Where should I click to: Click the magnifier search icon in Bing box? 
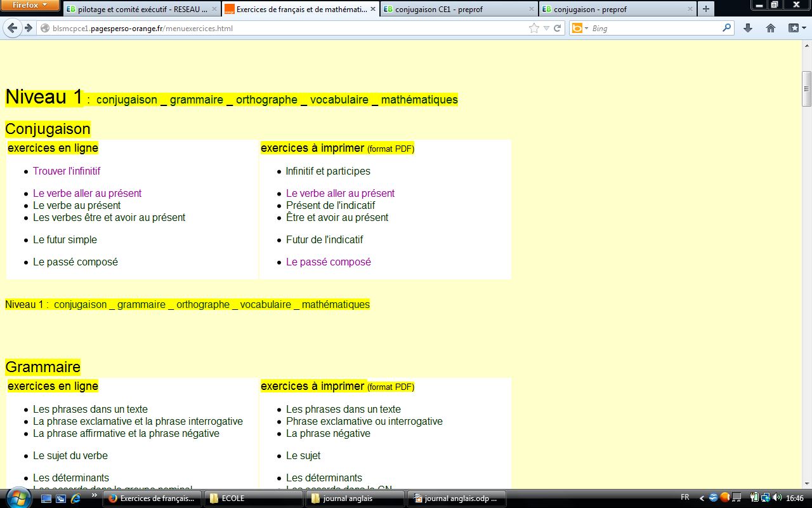coord(727,28)
